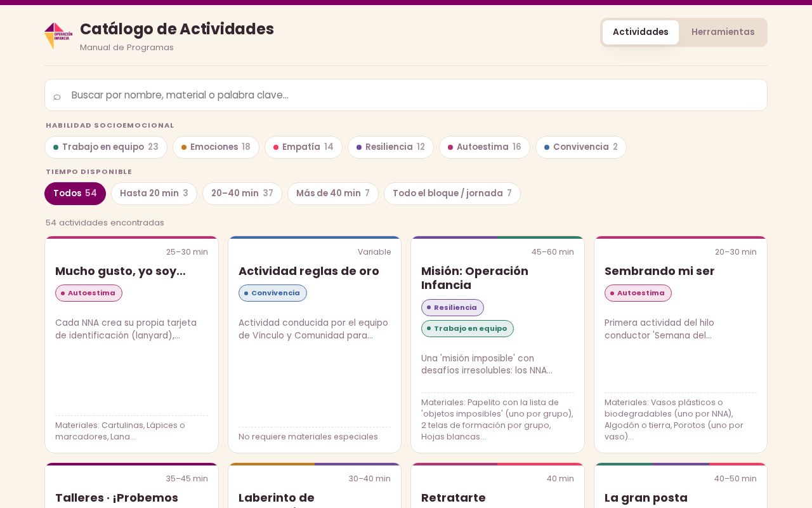Toggle the Emociones skill filter
Viewport: 812px width, 508px height.
point(216,147)
